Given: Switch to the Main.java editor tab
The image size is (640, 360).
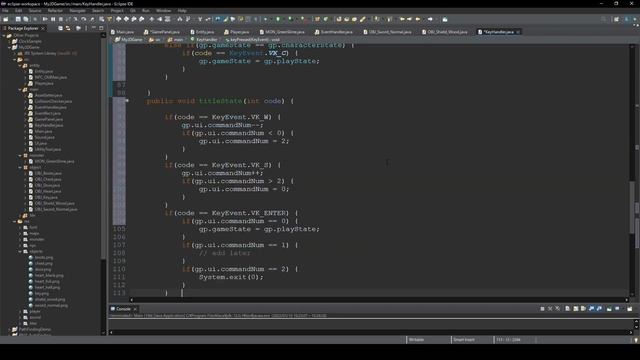Looking at the screenshot, I should [122, 32].
